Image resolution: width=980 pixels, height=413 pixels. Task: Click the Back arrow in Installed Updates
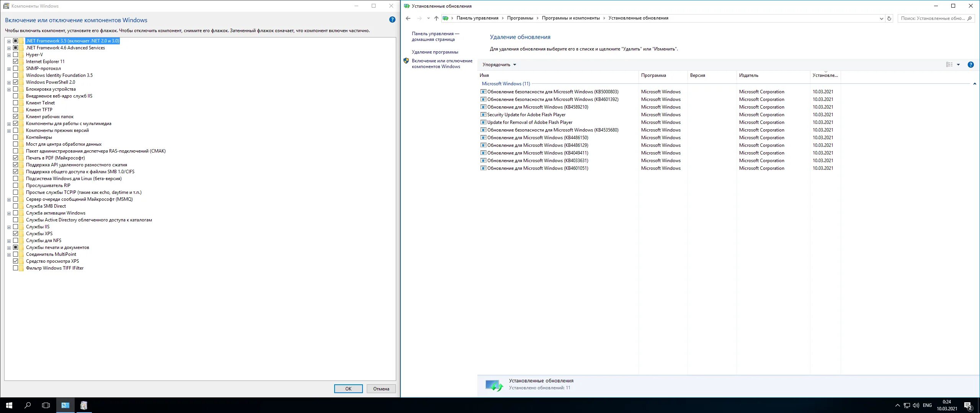coord(408,18)
